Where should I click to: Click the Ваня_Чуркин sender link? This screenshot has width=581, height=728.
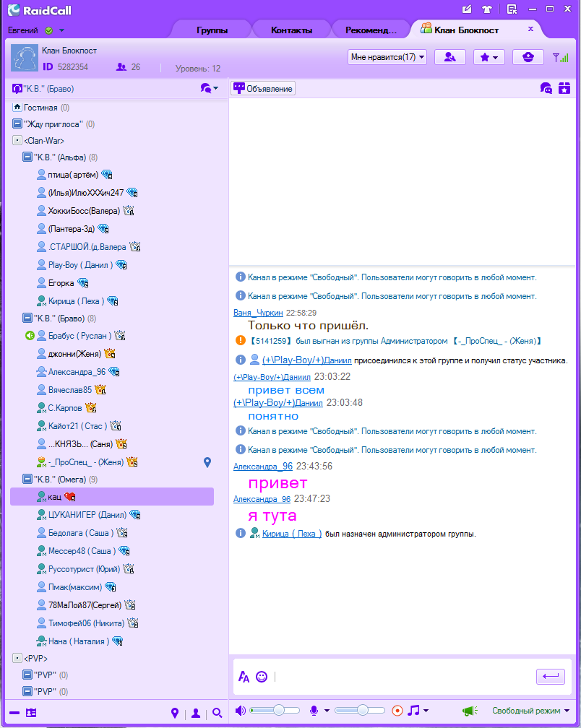(258, 313)
